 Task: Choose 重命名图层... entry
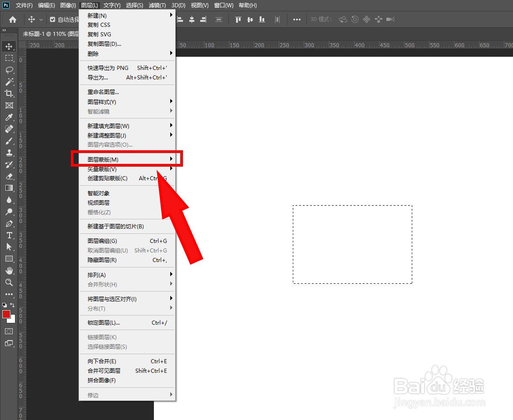coord(127,92)
